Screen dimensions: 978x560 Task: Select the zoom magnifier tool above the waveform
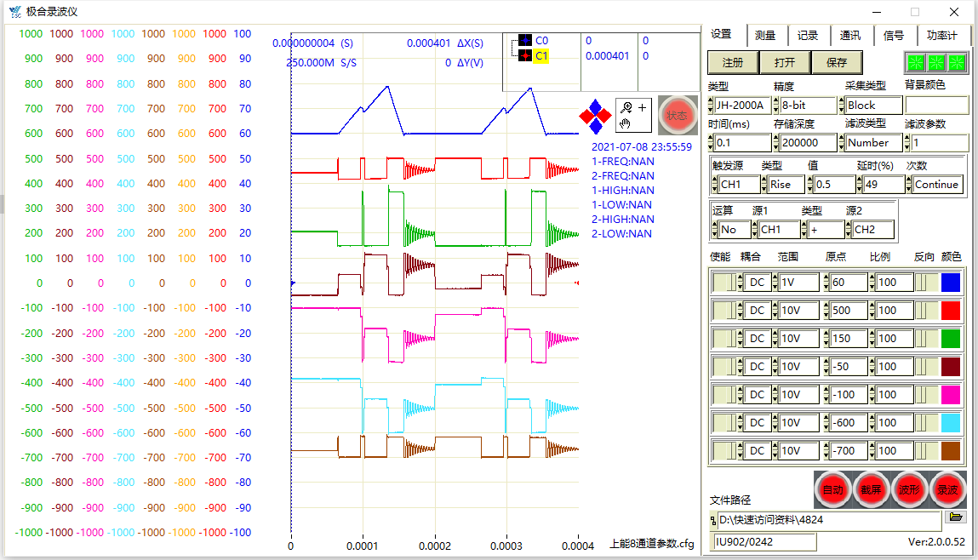click(x=627, y=108)
